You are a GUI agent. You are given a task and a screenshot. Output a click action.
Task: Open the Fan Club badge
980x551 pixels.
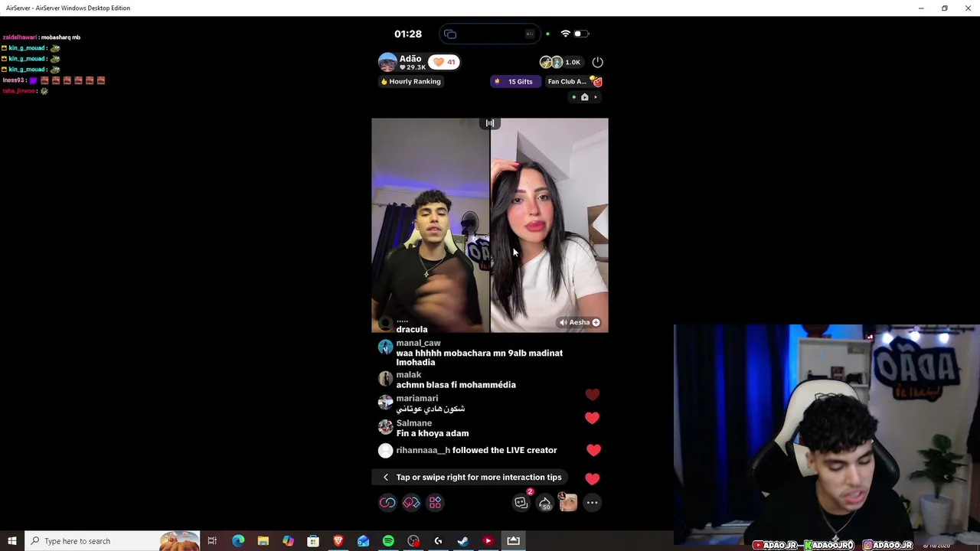[x=575, y=81]
